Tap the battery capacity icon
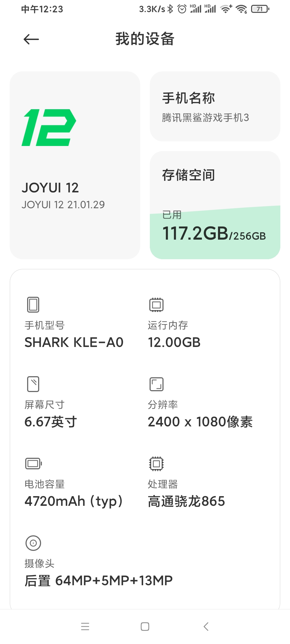Screen dimensions: 290x644 pos(33,463)
